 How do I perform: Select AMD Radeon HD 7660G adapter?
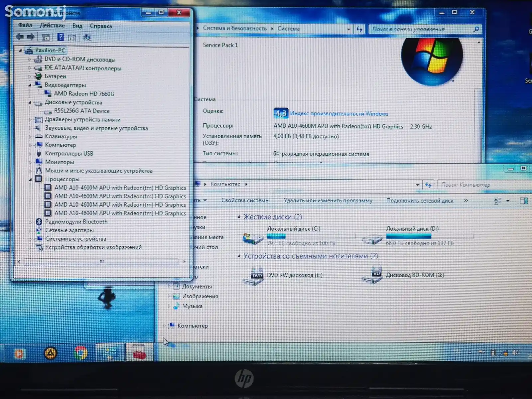pos(84,94)
